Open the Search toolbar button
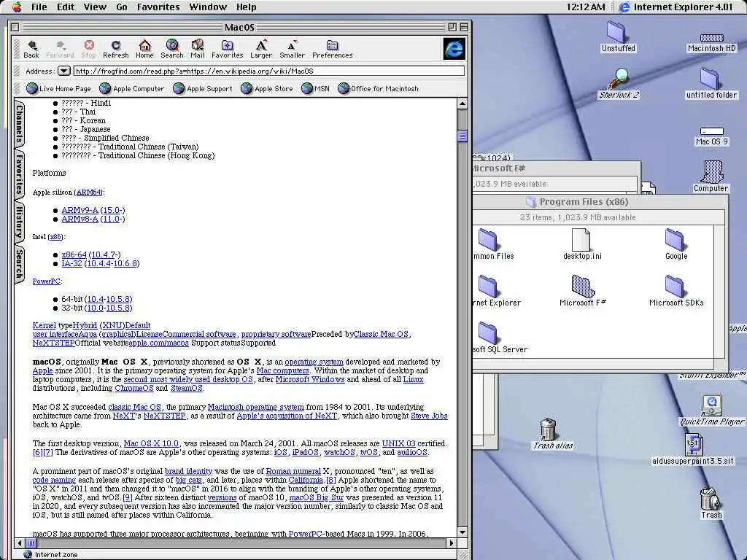 click(x=172, y=49)
